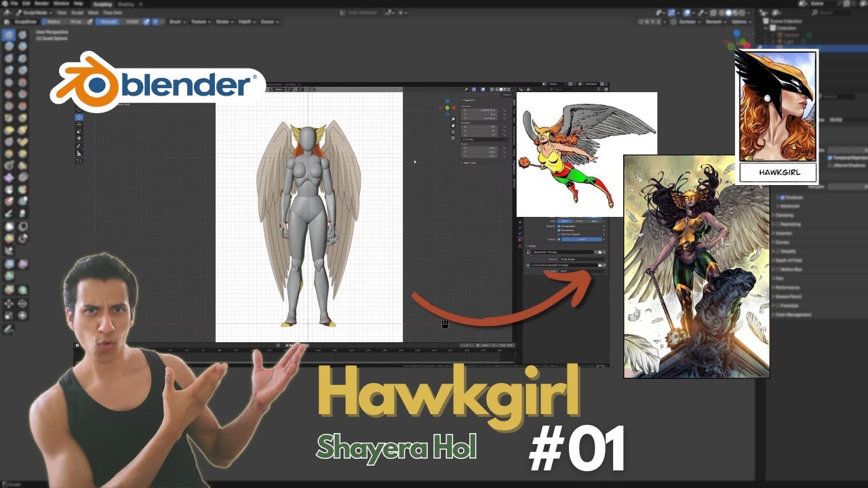
Task: Adjust the brush Strength slider
Action: pyautogui.click(x=117, y=22)
